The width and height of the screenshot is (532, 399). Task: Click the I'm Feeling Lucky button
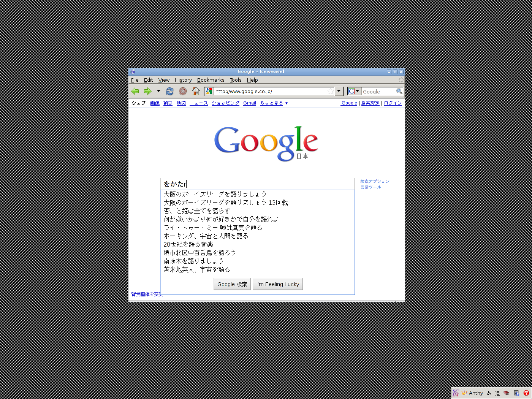point(278,284)
